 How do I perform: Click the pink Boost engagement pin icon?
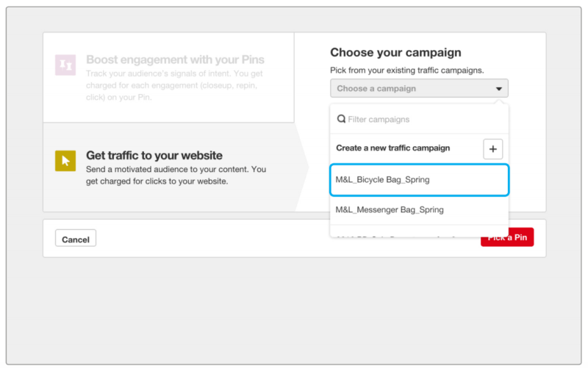point(65,65)
